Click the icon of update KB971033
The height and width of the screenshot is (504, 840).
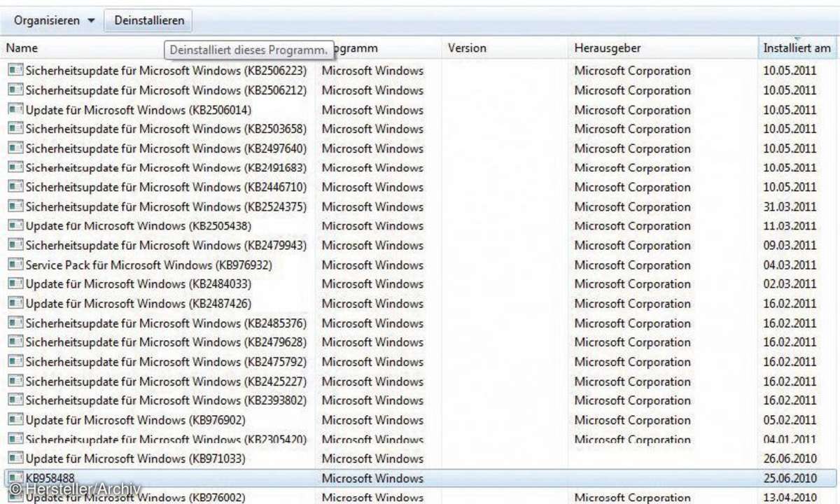pyautogui.click(x=15, y=458)
